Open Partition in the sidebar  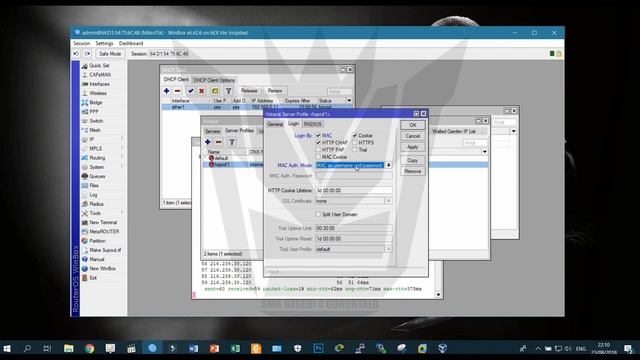97,241
